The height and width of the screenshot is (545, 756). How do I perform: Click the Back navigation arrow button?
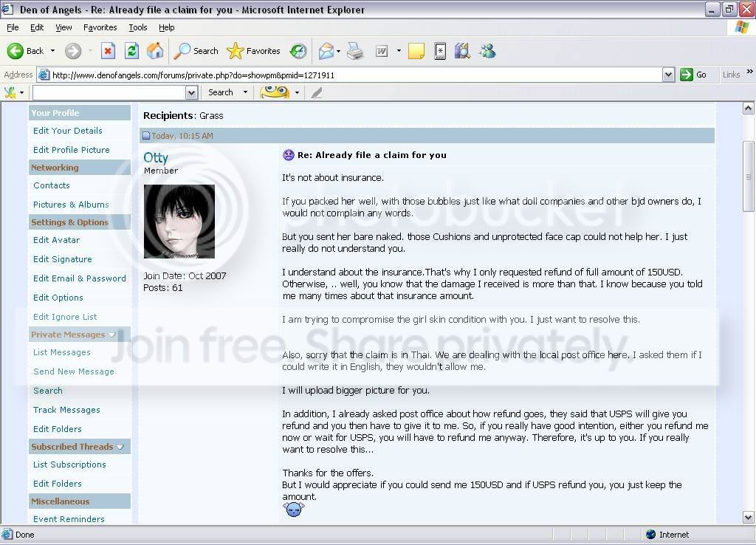tap(16, 51)
